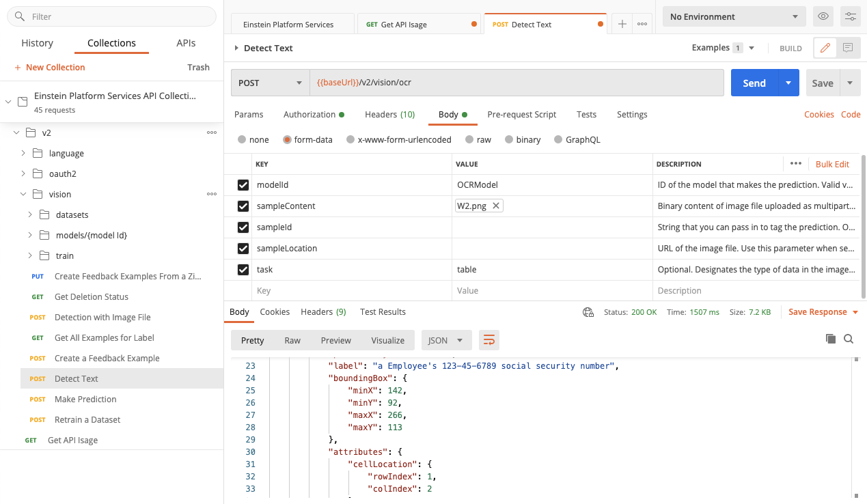The width and height of the screenshot is (867, 504).
Task: Collapse the v2 folder
Action: click(x=16, y=132)
